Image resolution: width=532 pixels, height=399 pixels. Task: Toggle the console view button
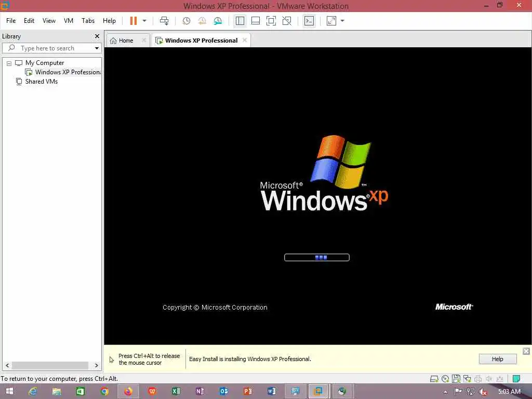tap(309, 21)
